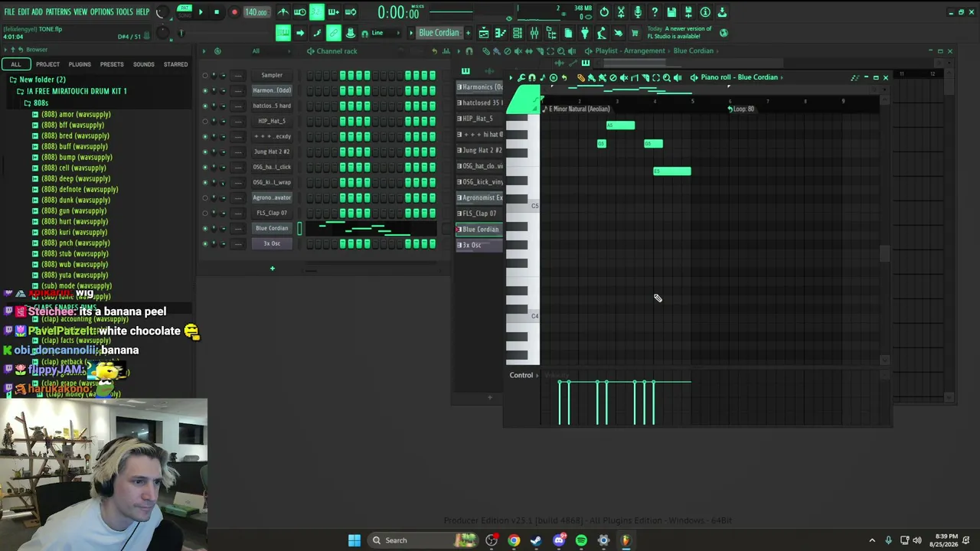Click the transport stop button
The height and width of the screenshot is (551, 980).
pyautogui.click(x=217, y=12)
